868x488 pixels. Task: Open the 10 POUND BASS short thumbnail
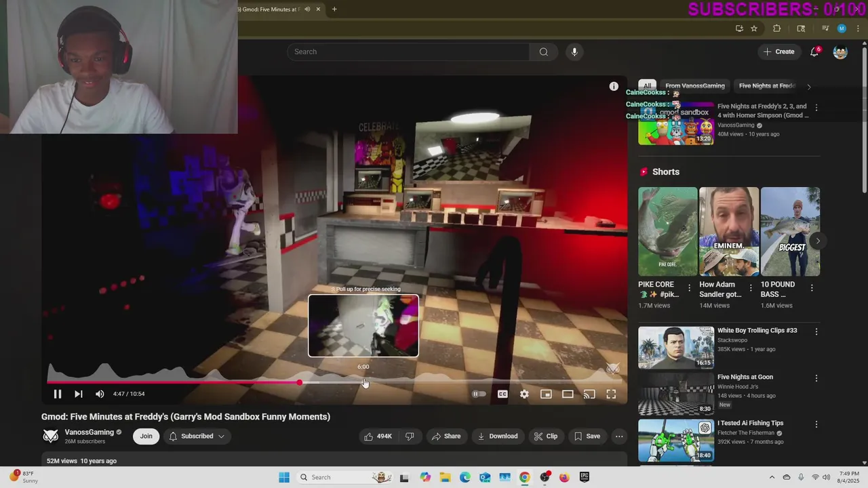point(790,232)
